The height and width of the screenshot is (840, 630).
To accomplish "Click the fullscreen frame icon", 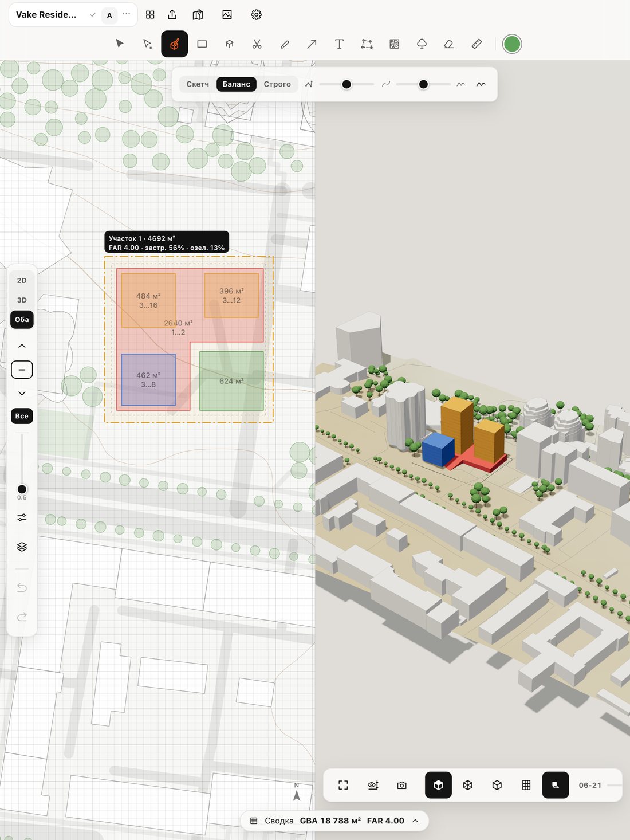I will tap(343, 785).
